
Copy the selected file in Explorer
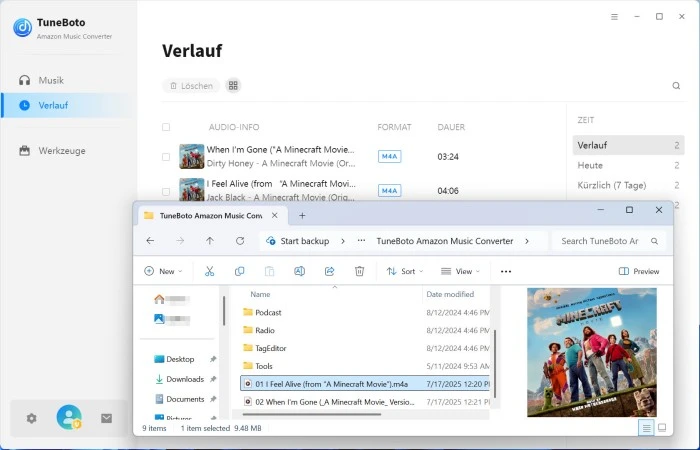[x=239, y=271]
